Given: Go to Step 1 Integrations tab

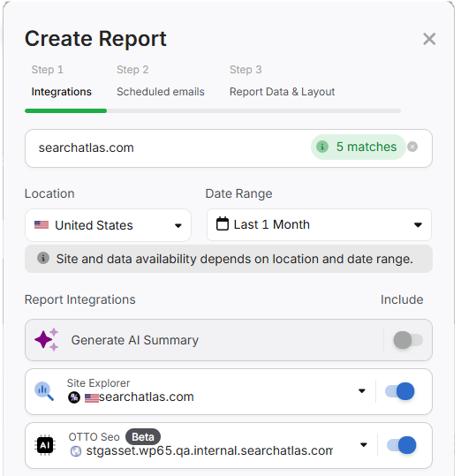Looking at the screenshot, I should (x=61, y=81).
